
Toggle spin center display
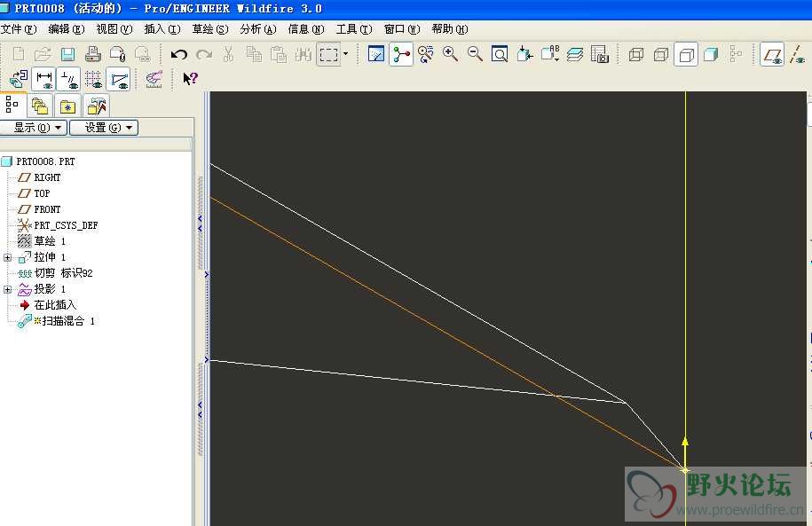[401, 54]
